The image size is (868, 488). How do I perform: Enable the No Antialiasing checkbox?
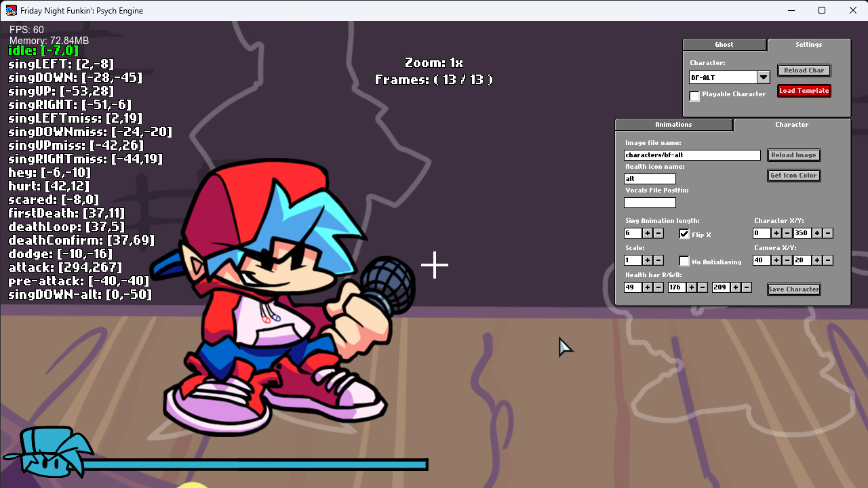684,261
